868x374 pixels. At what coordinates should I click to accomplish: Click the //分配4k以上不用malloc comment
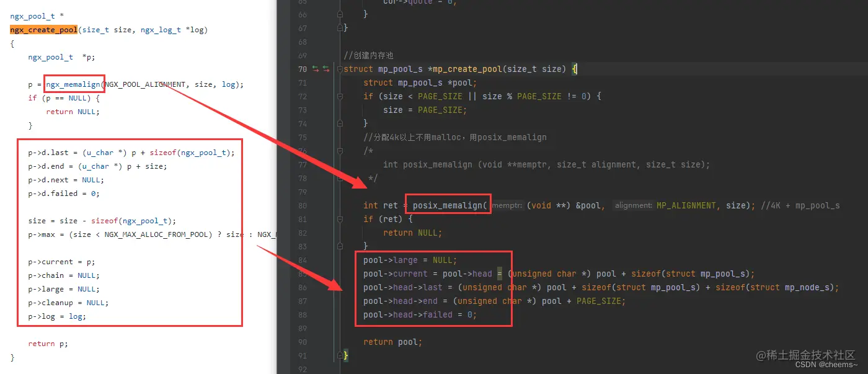[x=455, y=137]
